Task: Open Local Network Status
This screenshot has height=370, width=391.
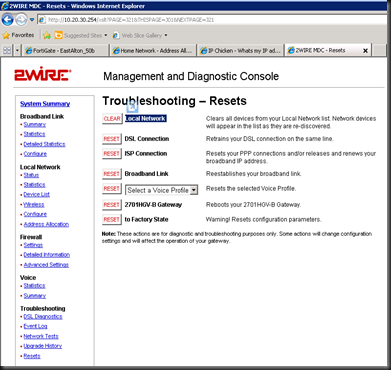Action: pyautogui.click(x=31, y=175)
